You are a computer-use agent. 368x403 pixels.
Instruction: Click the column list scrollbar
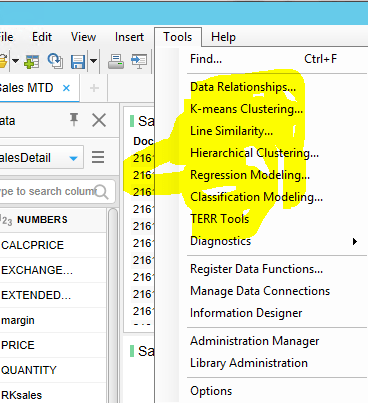113,305
